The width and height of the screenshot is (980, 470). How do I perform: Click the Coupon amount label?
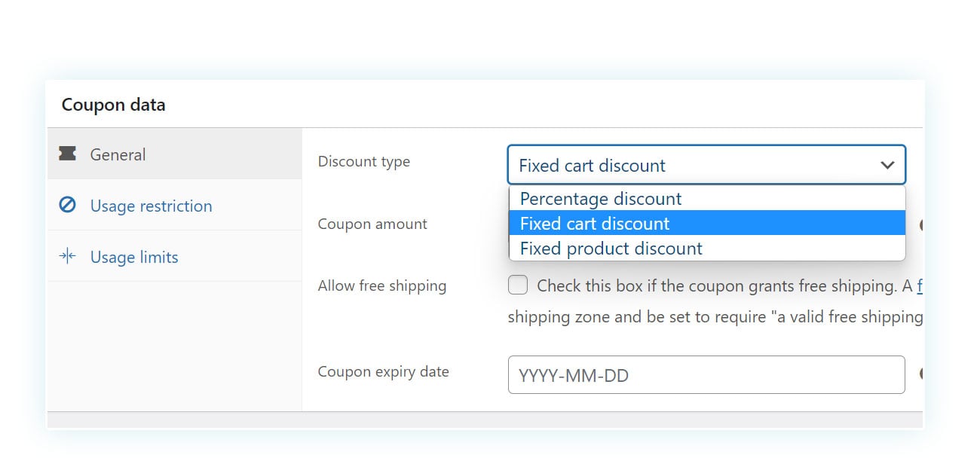(x=372, y=224)
